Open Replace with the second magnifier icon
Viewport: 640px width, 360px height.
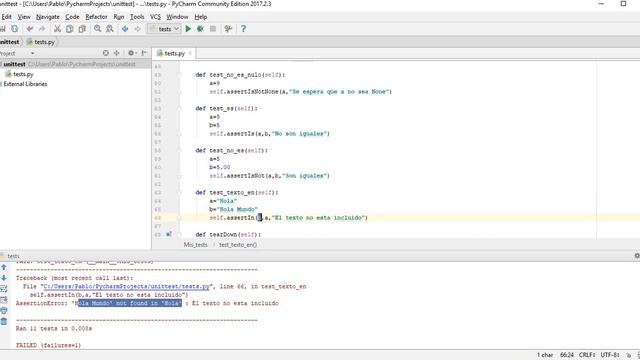[x=110, y=29]
